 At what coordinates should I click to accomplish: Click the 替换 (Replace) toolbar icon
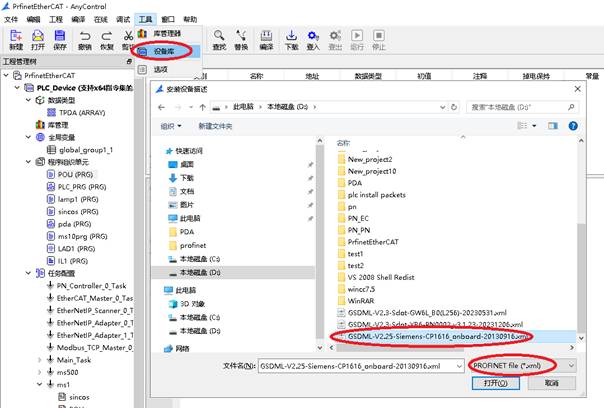pyautogui.click(x=241, y=40)
